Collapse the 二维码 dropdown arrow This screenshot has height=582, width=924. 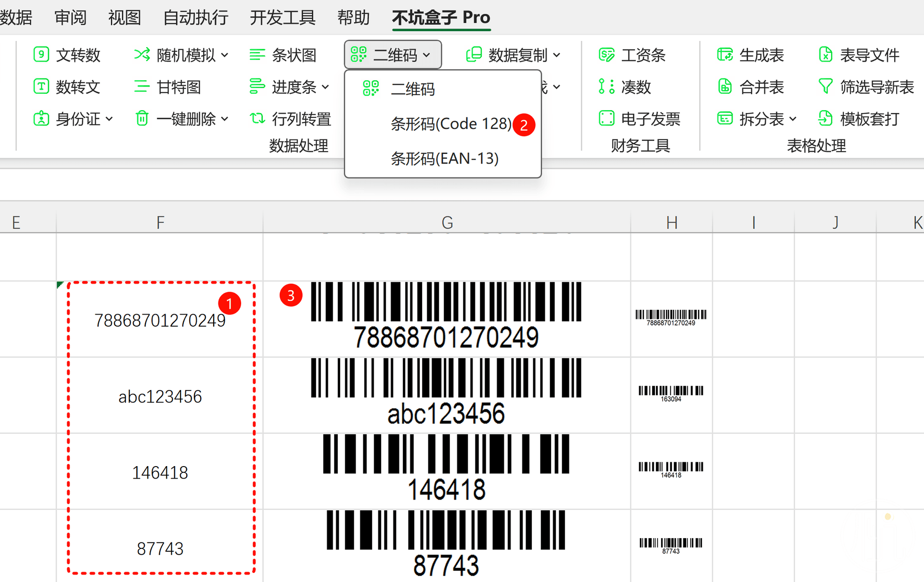tap(426, 55)
